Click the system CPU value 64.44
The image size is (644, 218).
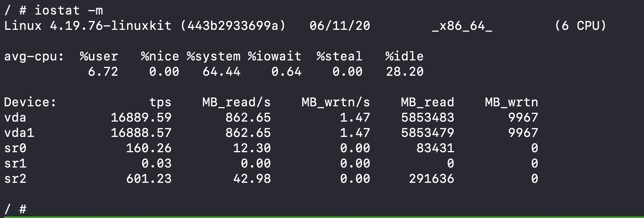[x=221, y=72]
